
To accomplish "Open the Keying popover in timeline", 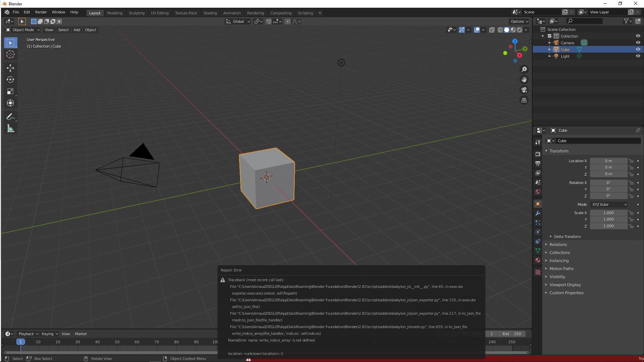I will [50, 334].
